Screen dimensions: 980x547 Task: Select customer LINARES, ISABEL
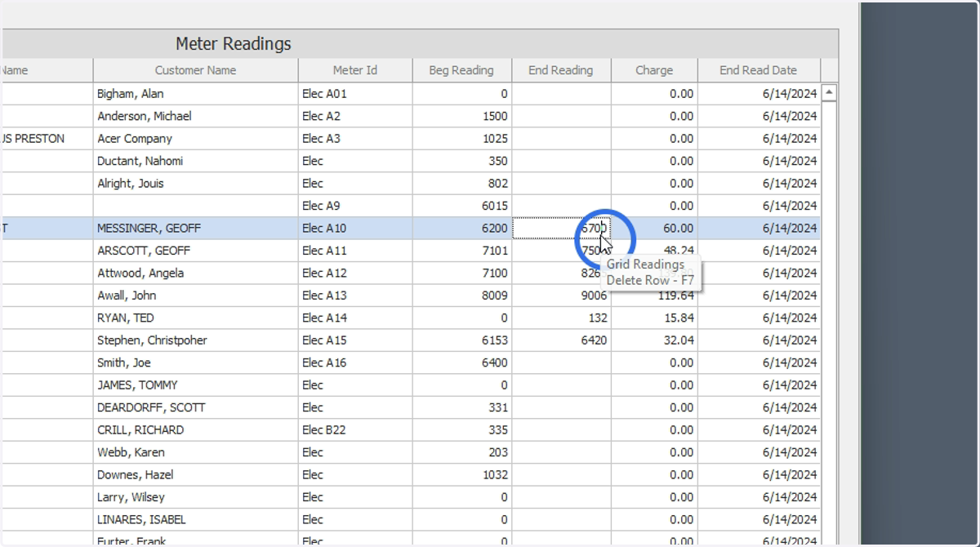(141, 520)
